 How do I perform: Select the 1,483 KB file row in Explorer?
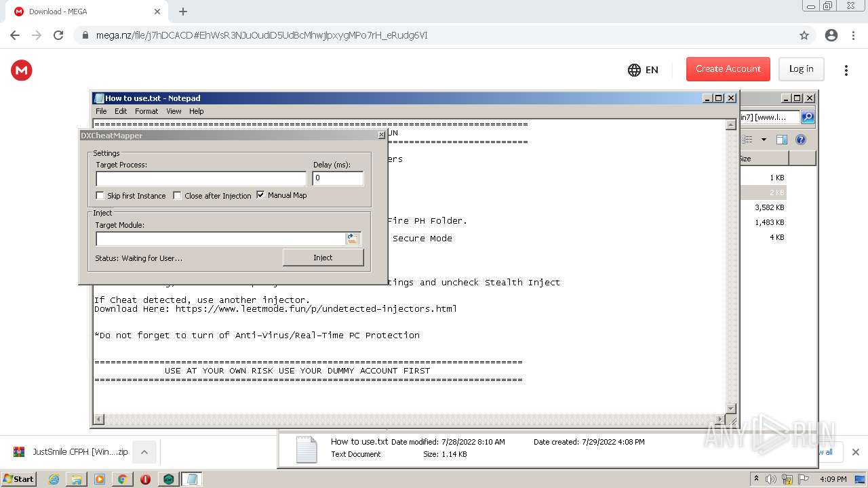coord(763,222)
